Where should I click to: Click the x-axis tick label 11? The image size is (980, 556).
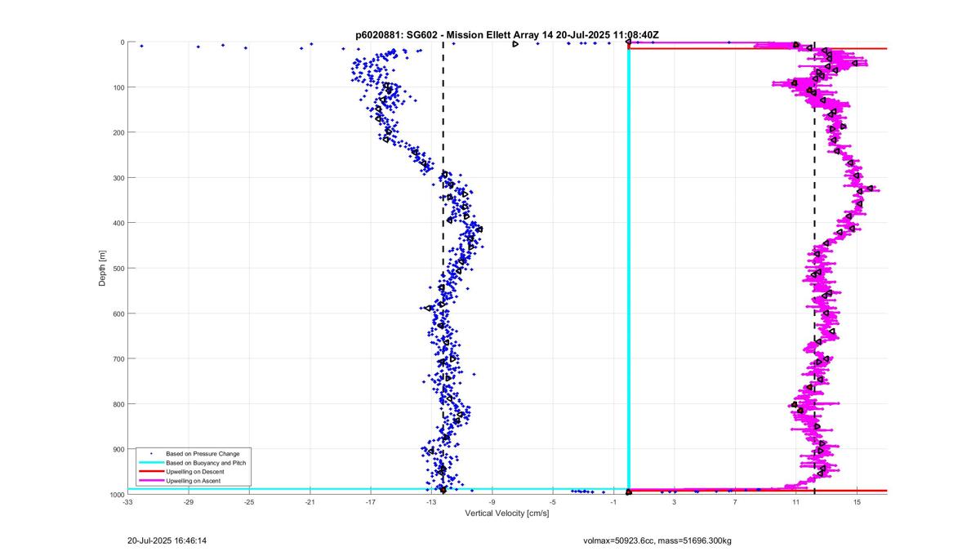(796, 502)
